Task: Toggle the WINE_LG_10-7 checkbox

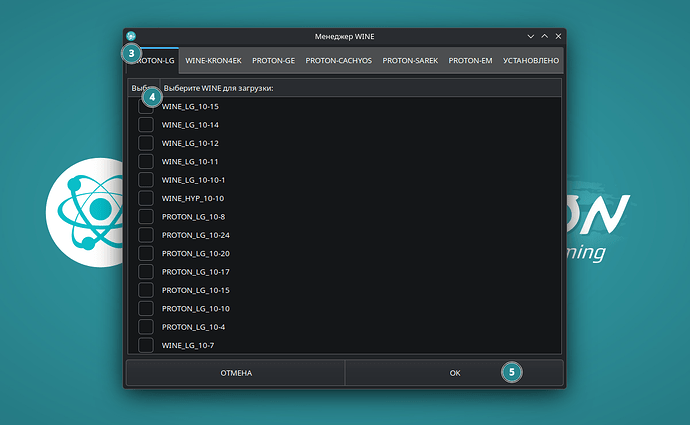Action: [x=146, y=345]
